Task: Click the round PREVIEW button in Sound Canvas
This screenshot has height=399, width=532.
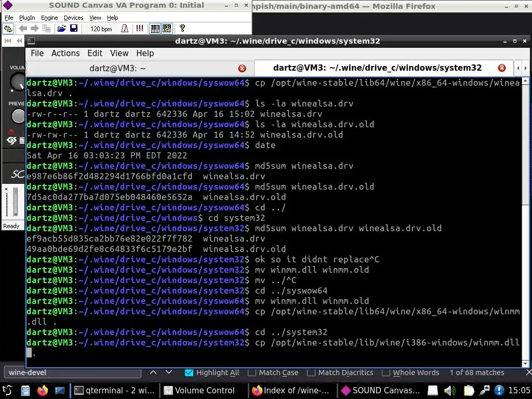Action: (18, 116)
